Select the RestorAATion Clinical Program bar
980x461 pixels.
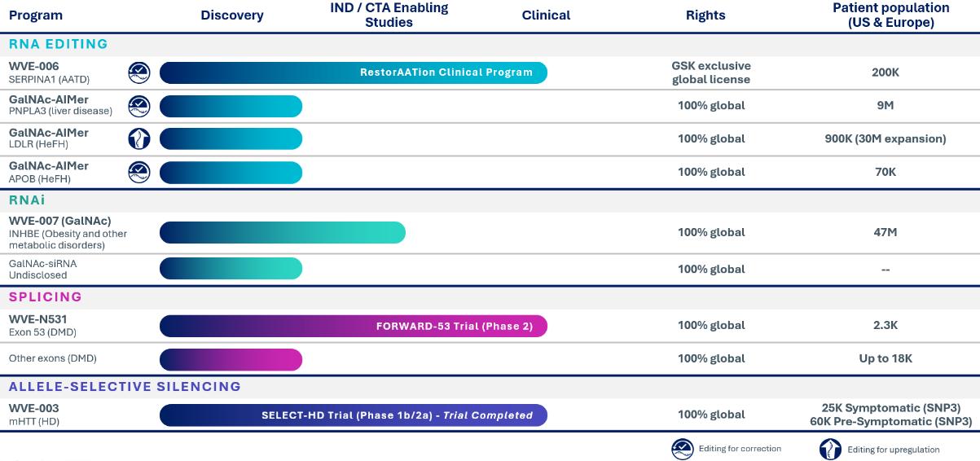[354, 72]
